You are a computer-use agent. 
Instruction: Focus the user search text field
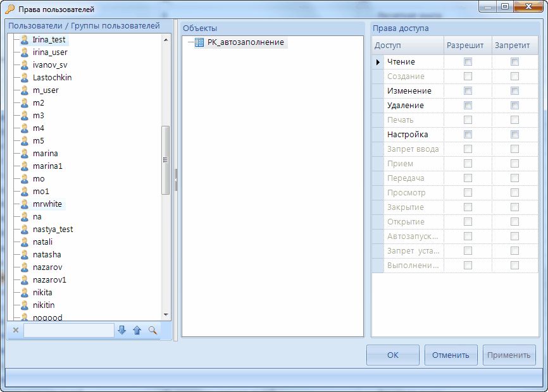[68, 330]
